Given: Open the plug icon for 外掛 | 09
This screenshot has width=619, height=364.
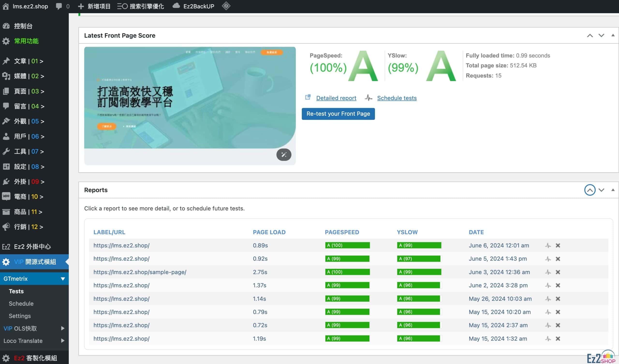Looking at the screenshot, I should (6, 182).
